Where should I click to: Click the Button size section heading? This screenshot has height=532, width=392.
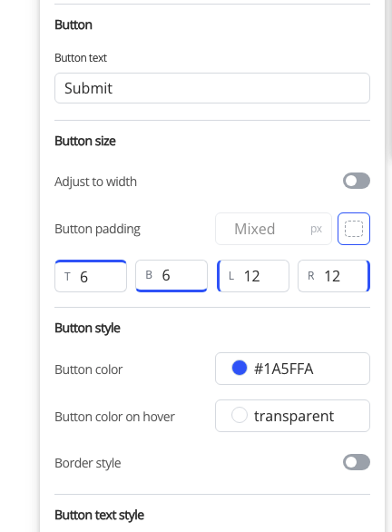(x=85, y=141)
